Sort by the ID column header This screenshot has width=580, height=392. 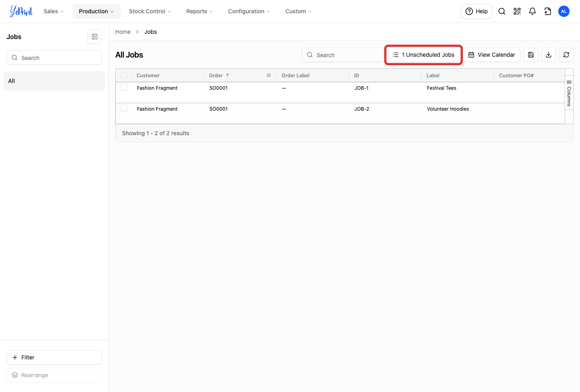(x=356, y=75)
